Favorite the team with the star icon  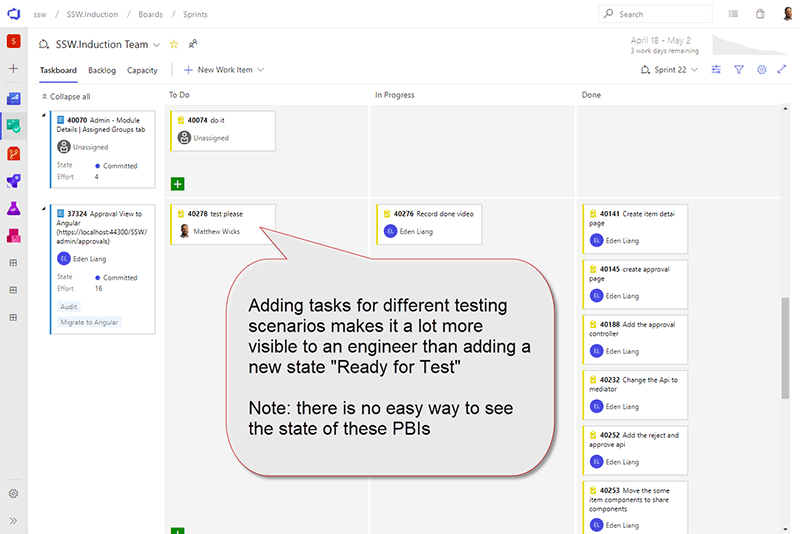[x=173, y=44]
